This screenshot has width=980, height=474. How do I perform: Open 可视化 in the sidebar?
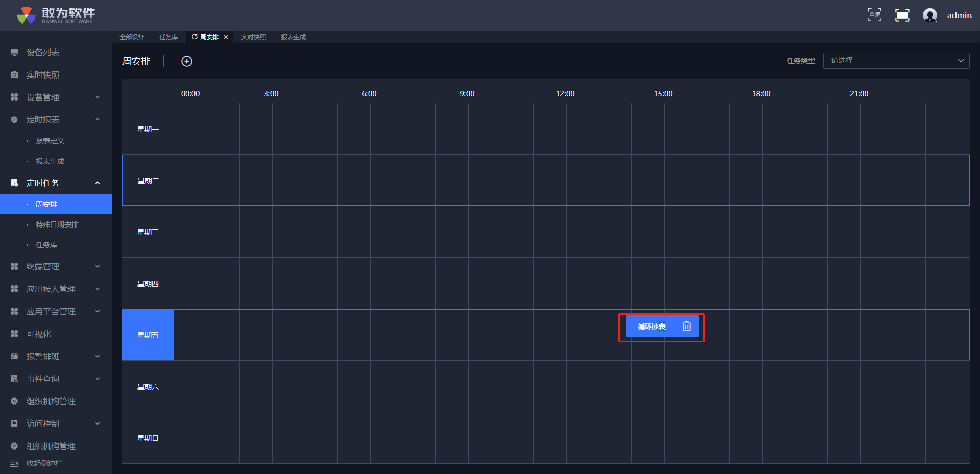pyautogui.click(x=39, y=334)
